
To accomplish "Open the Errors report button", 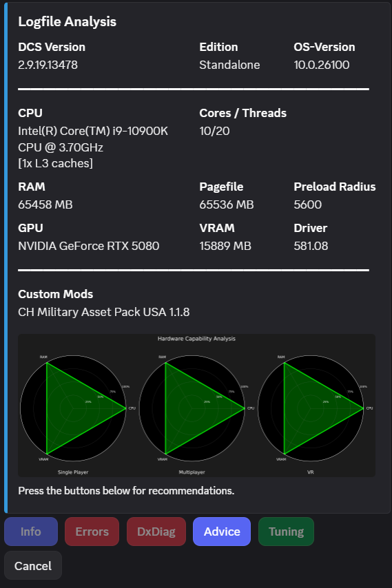I will 92,532.
